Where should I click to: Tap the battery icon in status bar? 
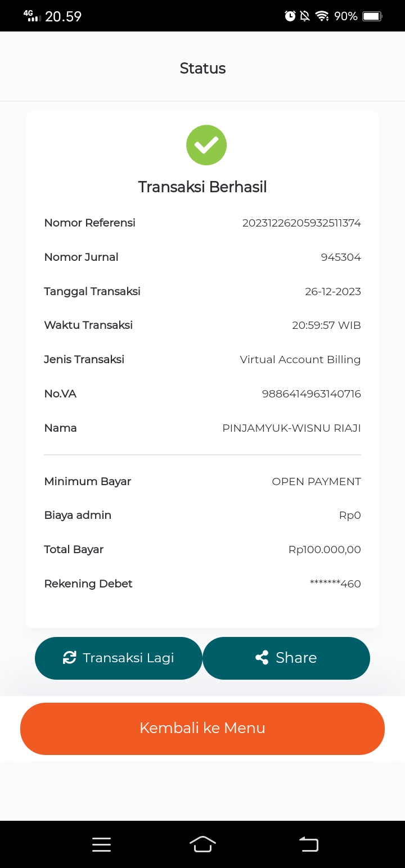(x=372, y=16)
